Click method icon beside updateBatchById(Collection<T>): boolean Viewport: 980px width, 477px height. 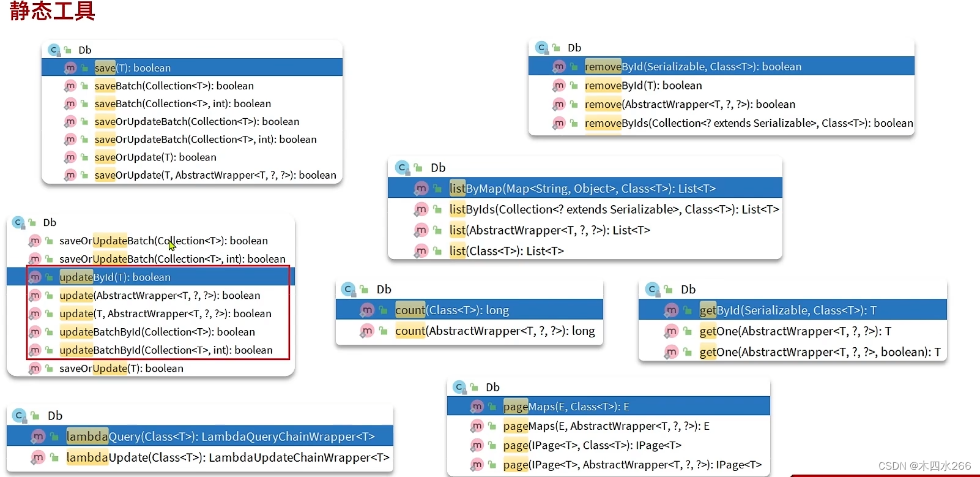[35, 332]
